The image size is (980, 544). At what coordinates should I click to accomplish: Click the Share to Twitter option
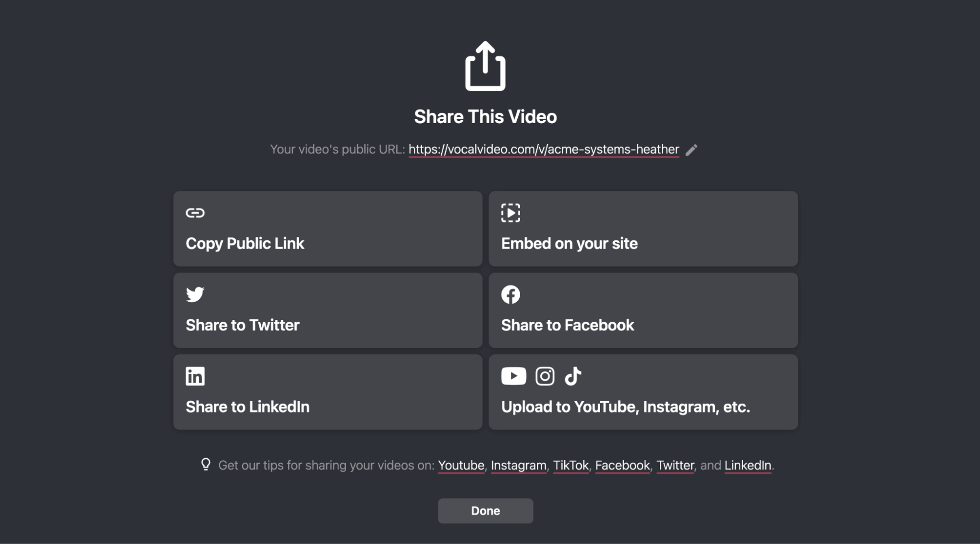point(328,310)
